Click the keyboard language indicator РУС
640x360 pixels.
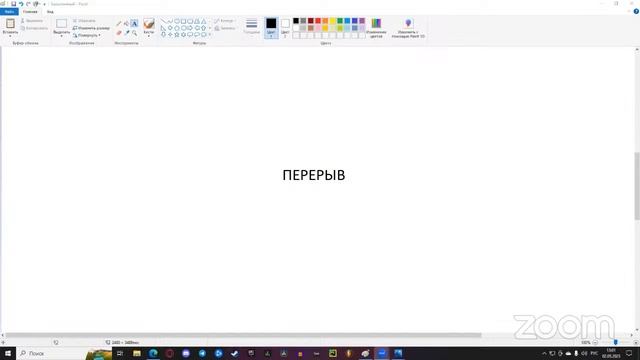point(594,353)
